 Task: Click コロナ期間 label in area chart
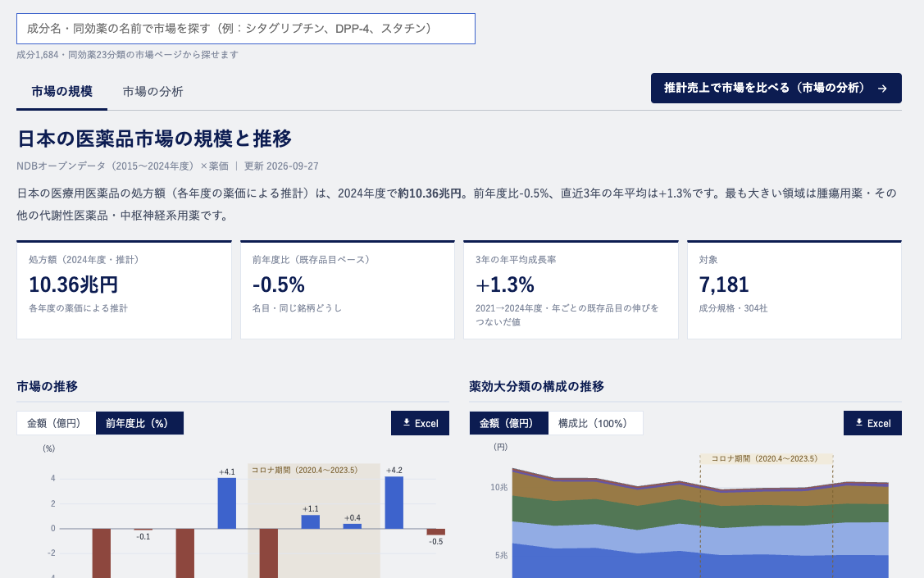coord(764,459)
